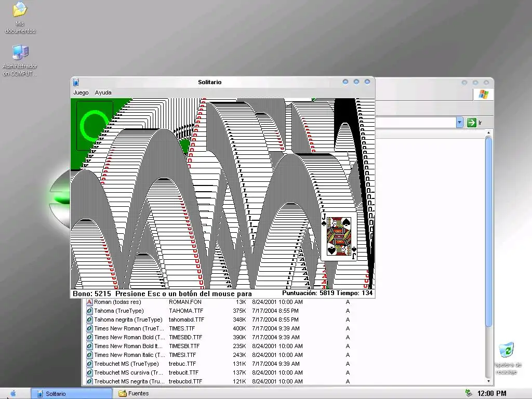Click the 12:00 PM clock

[491, 394]
